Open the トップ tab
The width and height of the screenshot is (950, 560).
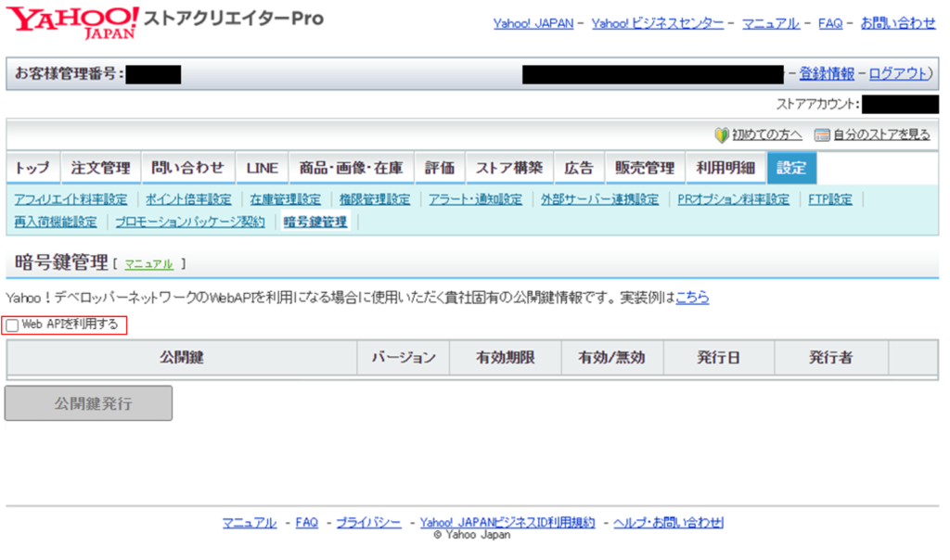coord(32,168)
